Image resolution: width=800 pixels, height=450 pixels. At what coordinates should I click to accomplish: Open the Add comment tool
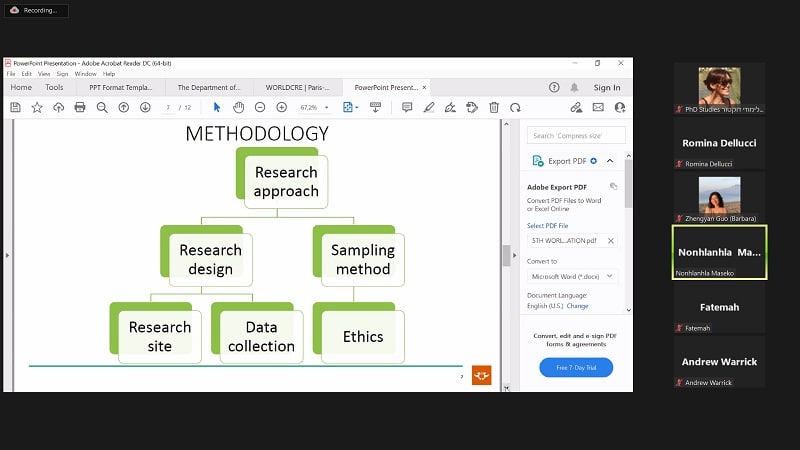[x=408, y=107]
